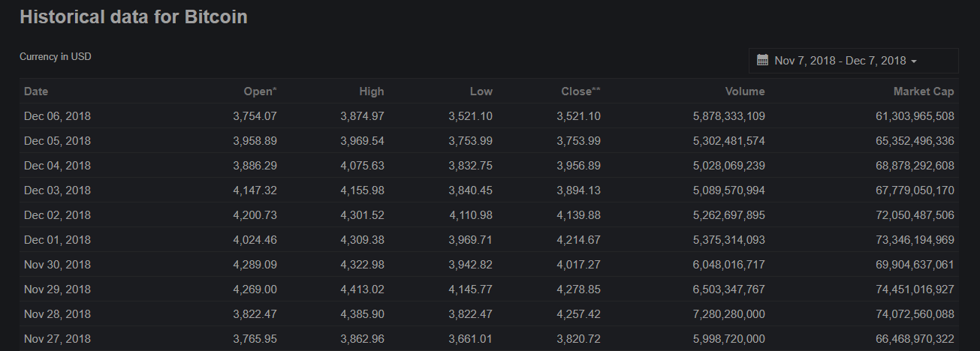Click the Dec 05, 2018 date cell

click(x=57, y=141)
